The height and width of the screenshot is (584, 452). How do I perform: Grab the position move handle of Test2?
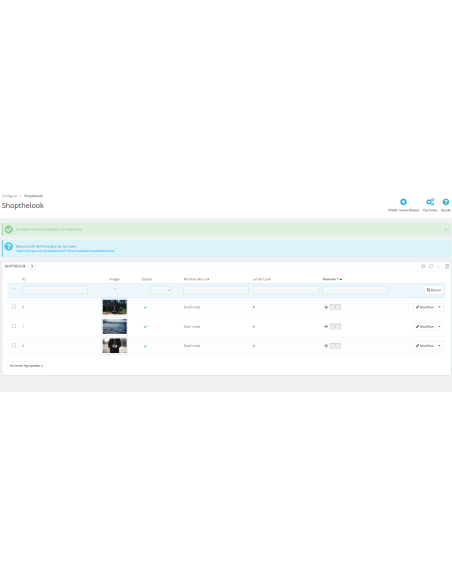tap(326, 346)
